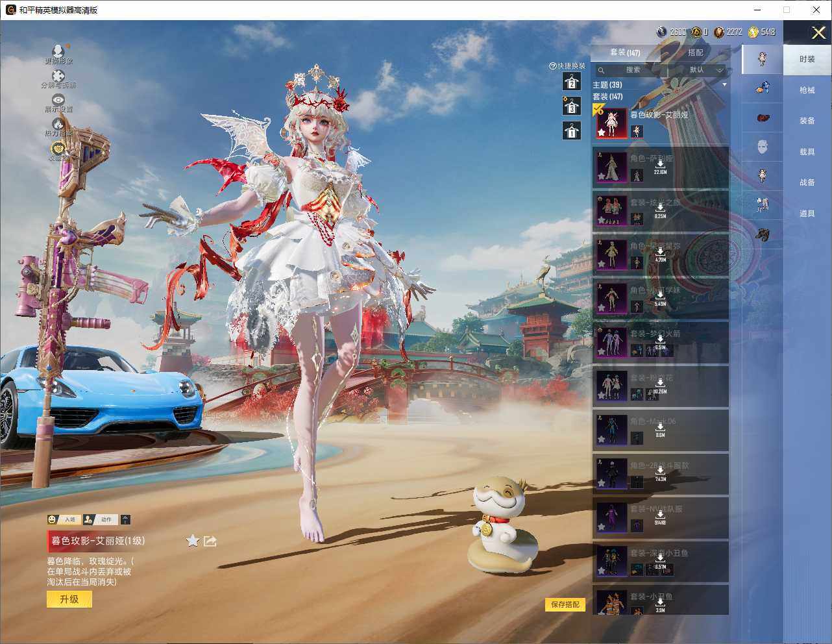This screenshot has height=644, width=832.
Task: Open the 分解与拆解 dismantle icon
Action: click(x=58, y=76)
